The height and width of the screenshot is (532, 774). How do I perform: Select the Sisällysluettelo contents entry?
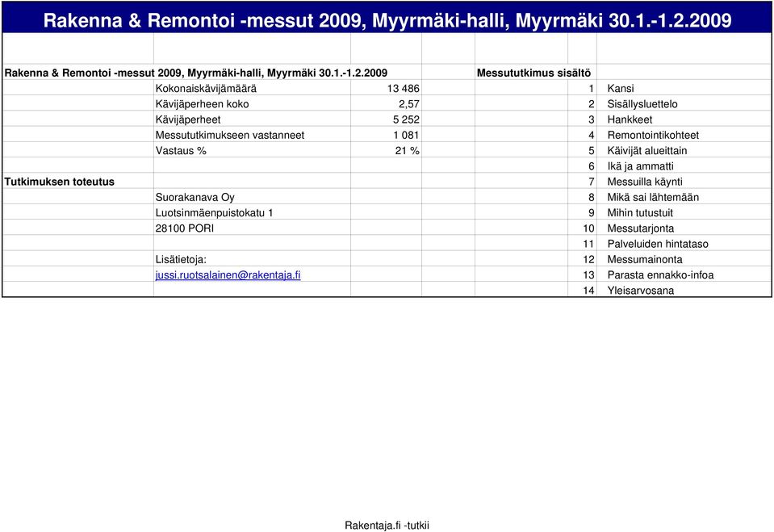[642, 104]
